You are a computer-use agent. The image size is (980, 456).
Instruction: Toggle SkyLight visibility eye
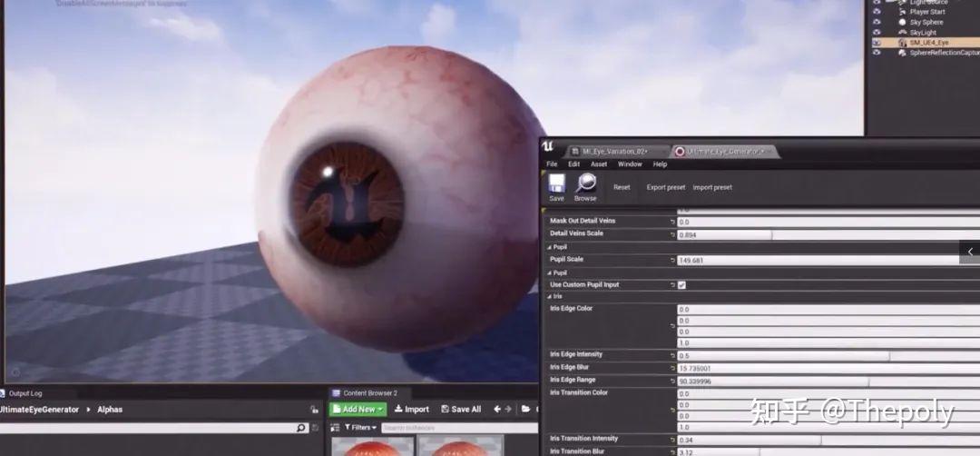click(x=877, y=32)
